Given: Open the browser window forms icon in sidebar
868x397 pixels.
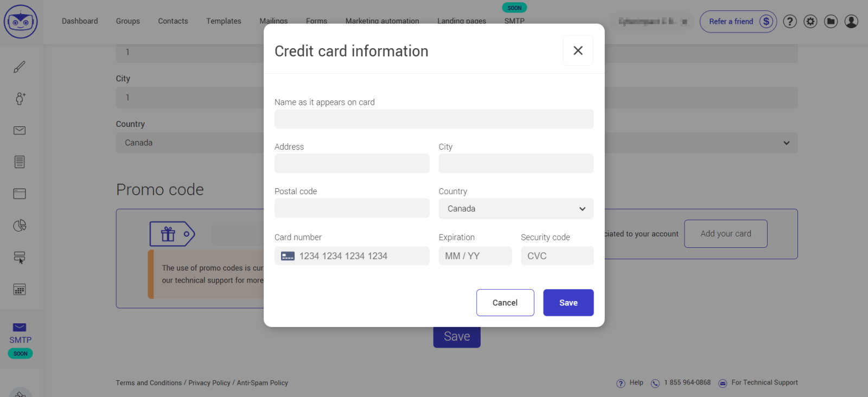Looking at the screenshot, I should 20,194.
